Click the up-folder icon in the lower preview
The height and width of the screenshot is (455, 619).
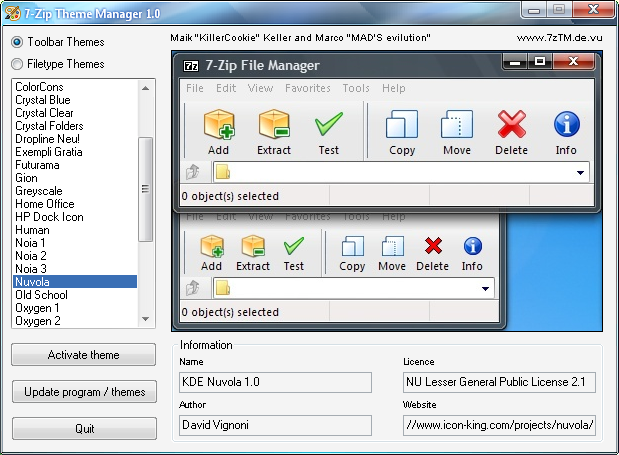[193, 288]
